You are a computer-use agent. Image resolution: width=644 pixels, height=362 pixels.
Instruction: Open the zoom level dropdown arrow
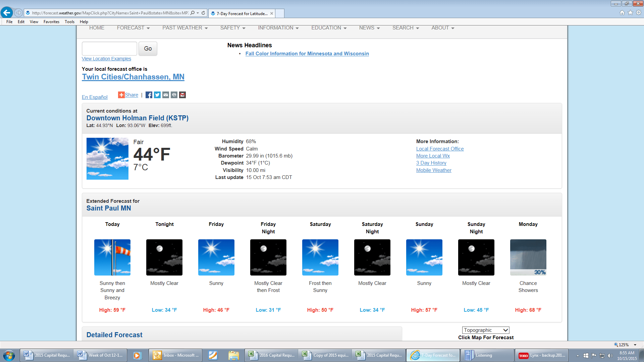635,345
